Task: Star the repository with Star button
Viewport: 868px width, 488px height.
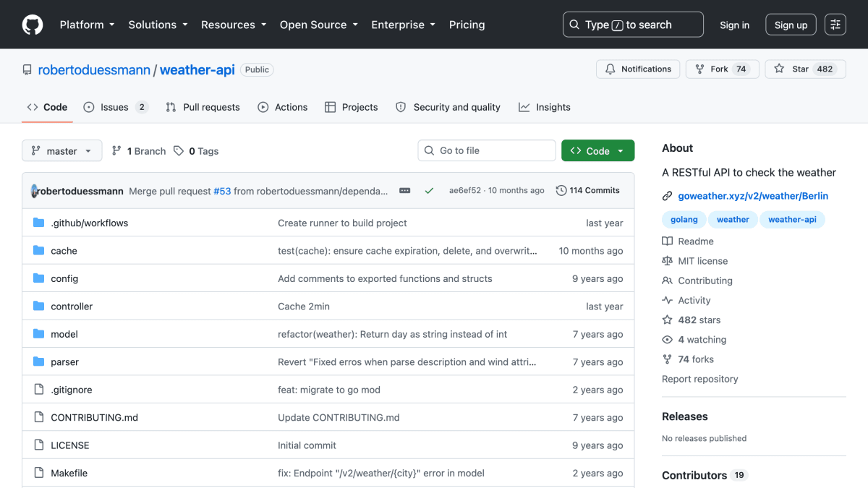Action: (805, 69)
